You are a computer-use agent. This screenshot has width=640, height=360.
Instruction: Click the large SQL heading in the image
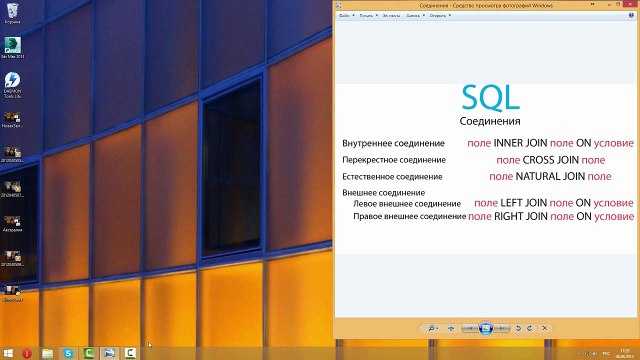click(x=490, y=98)
